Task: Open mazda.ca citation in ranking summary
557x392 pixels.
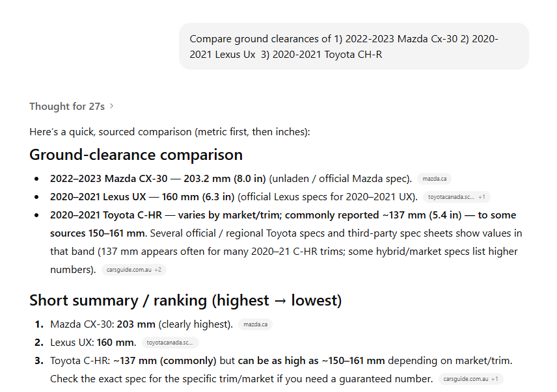Action: (x=254, y=324)
